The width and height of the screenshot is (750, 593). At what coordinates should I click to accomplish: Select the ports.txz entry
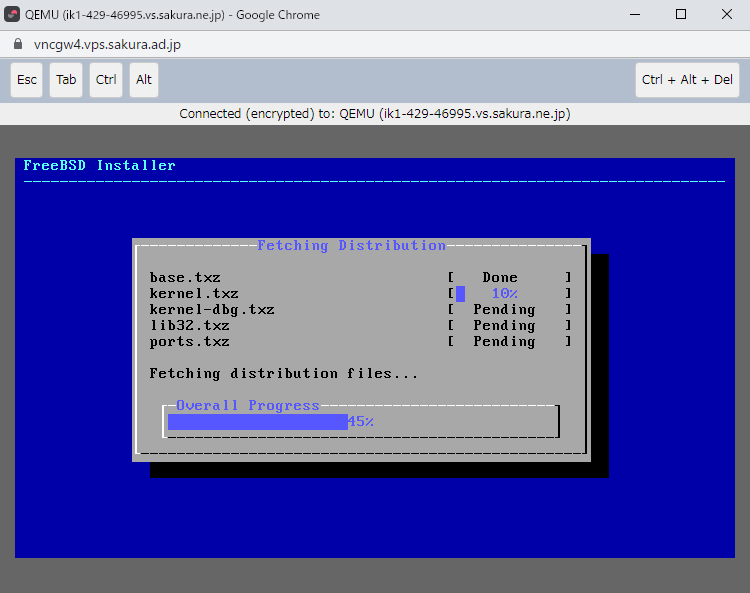tap(189, 342)
